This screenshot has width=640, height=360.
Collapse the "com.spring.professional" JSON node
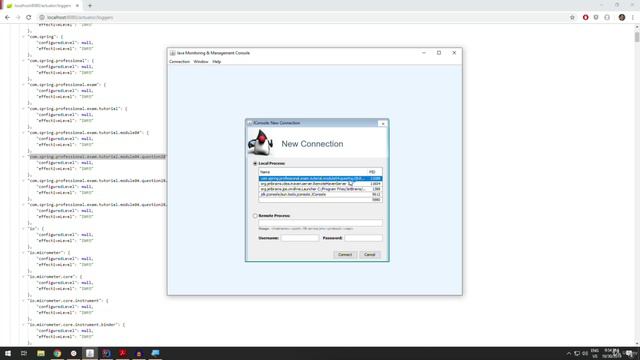(x=23, y=61)
